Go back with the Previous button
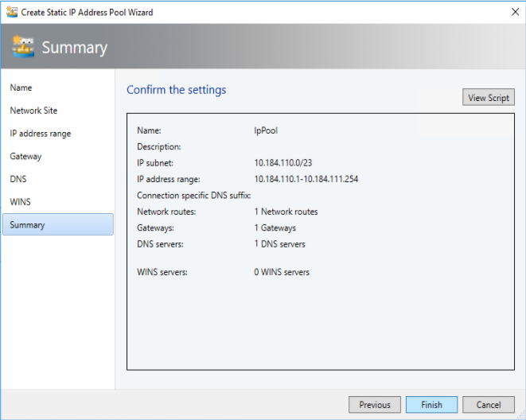Screen dimensions: 526x420 [x=375, y=405]
